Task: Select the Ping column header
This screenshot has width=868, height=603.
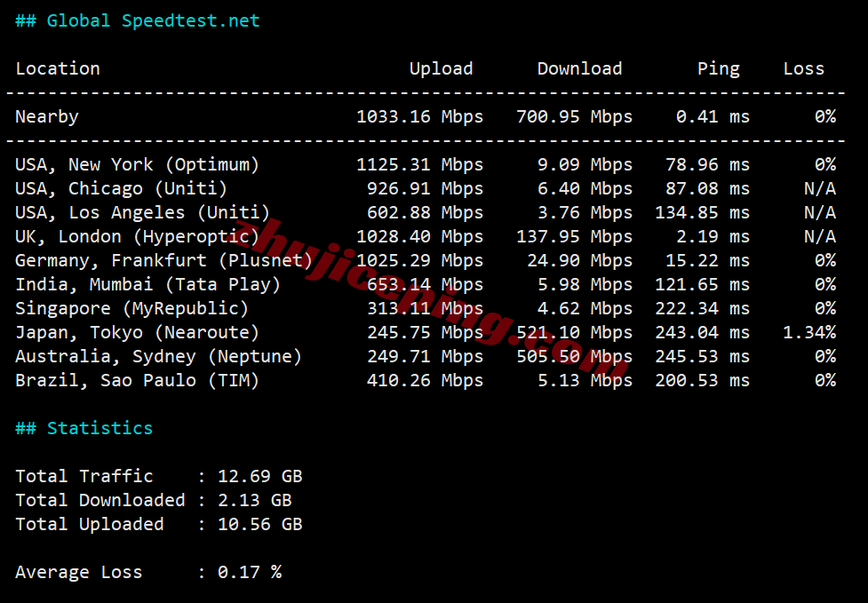Action: coord(718,68)
